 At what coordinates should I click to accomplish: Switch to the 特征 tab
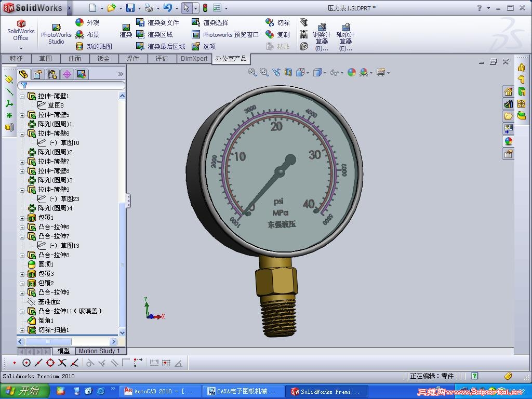16,58
